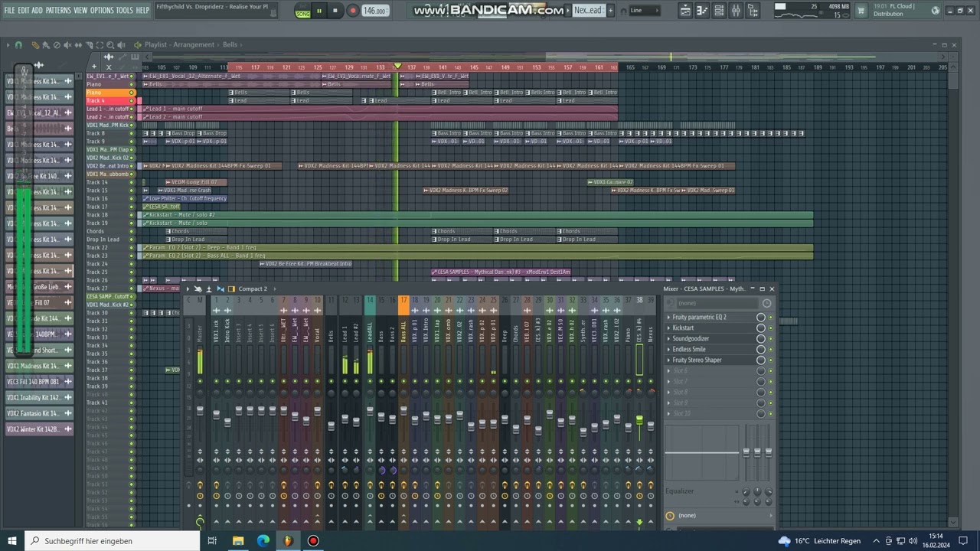Screen dimensions: 980x551
Task: Click Playlist - Arrangement breadcrumb
Action: coord(179,45)
